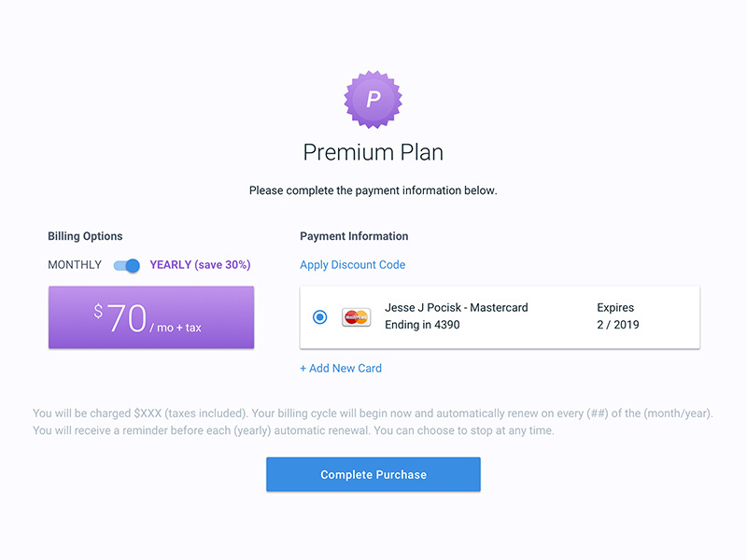
Task: Open the Apply Discount Code link
Action: click(352, 265)
